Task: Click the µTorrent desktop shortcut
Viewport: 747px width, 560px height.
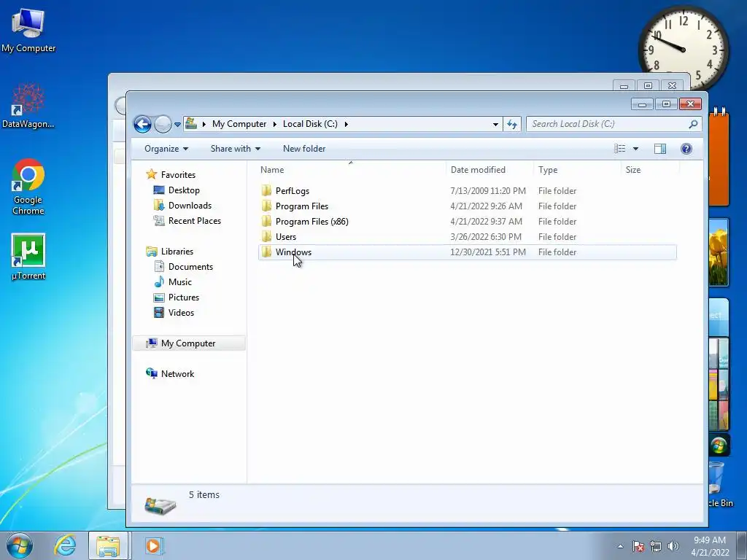Action: [28, 257]
